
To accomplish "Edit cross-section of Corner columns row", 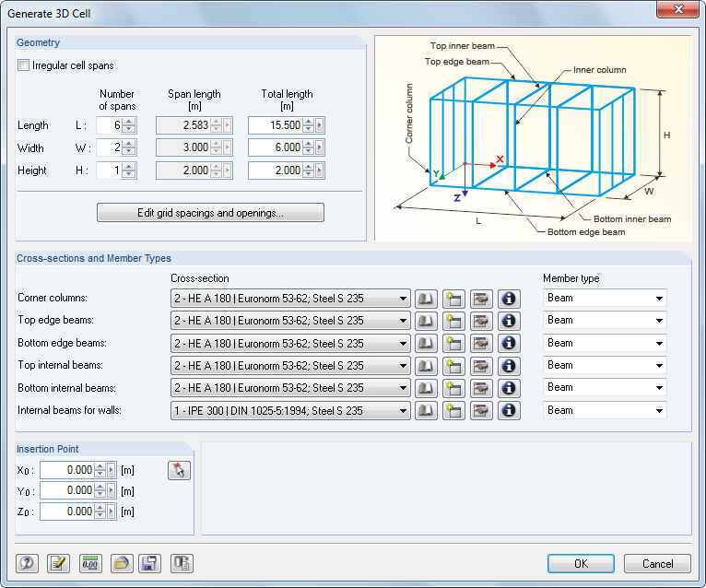I will pyautogui.click(x=481, y=299).
